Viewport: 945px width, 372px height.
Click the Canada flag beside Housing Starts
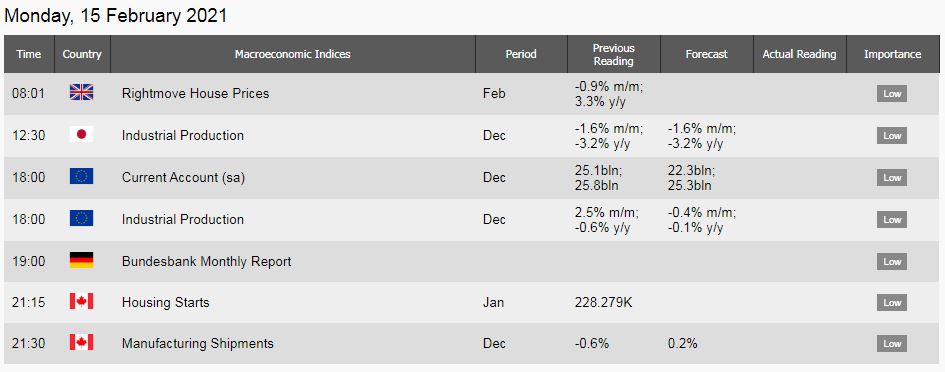point(81,301)
